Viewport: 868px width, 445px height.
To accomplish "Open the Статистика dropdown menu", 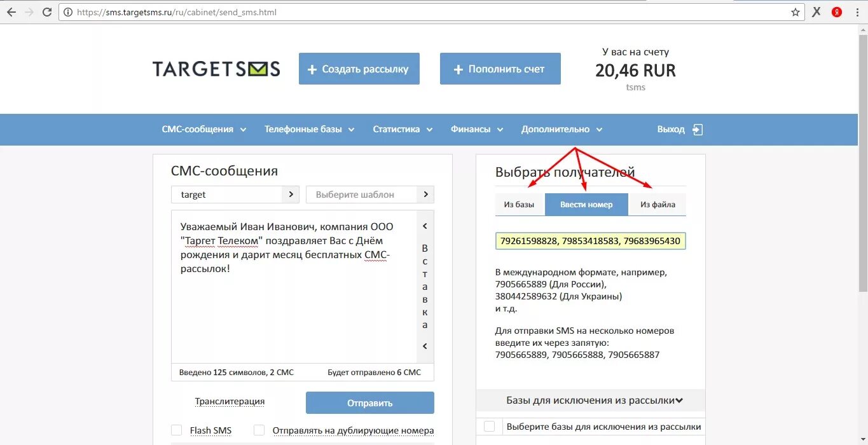I will (403, 129).
